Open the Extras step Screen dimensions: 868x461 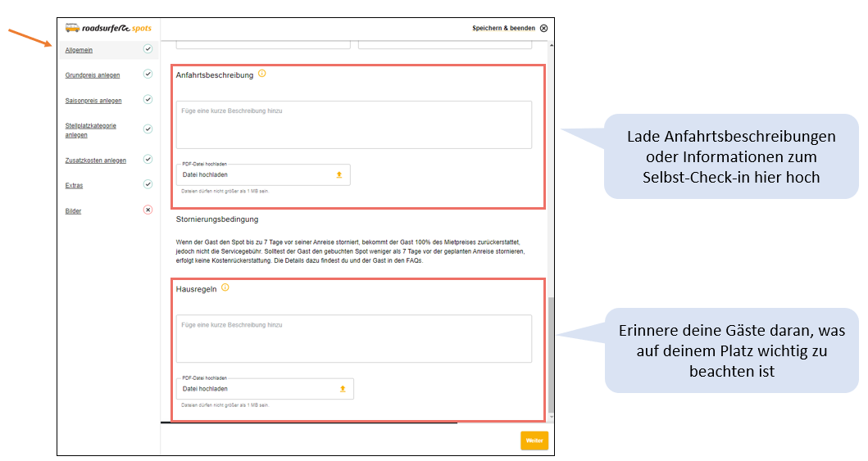point(74,186)
